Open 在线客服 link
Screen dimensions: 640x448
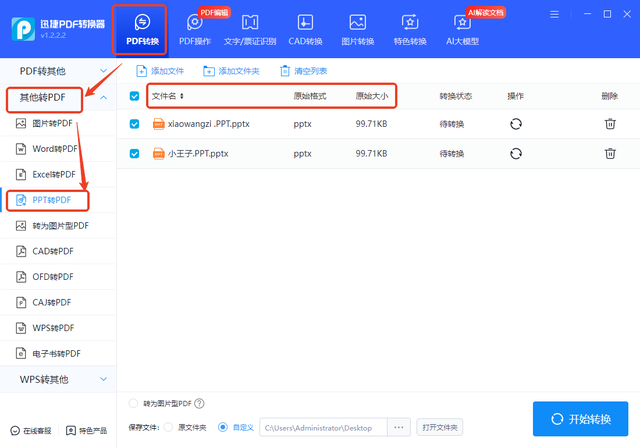tap(31, 431)
